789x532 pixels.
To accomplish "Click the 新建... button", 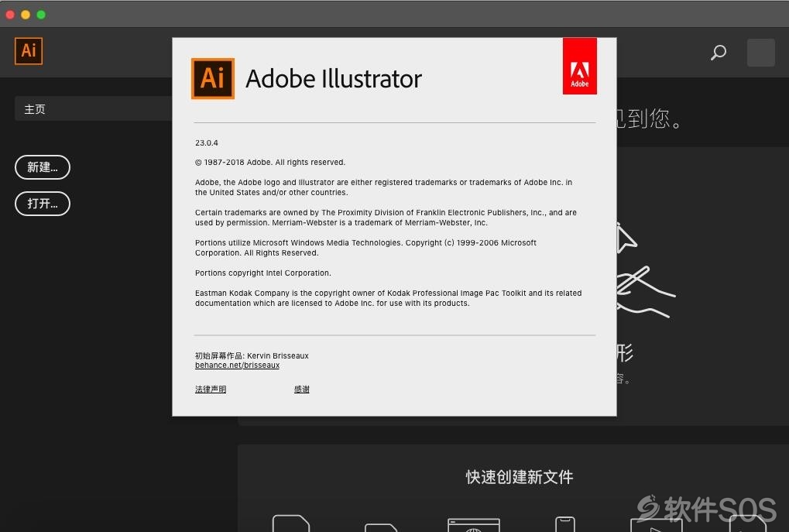I will (43, 167).
